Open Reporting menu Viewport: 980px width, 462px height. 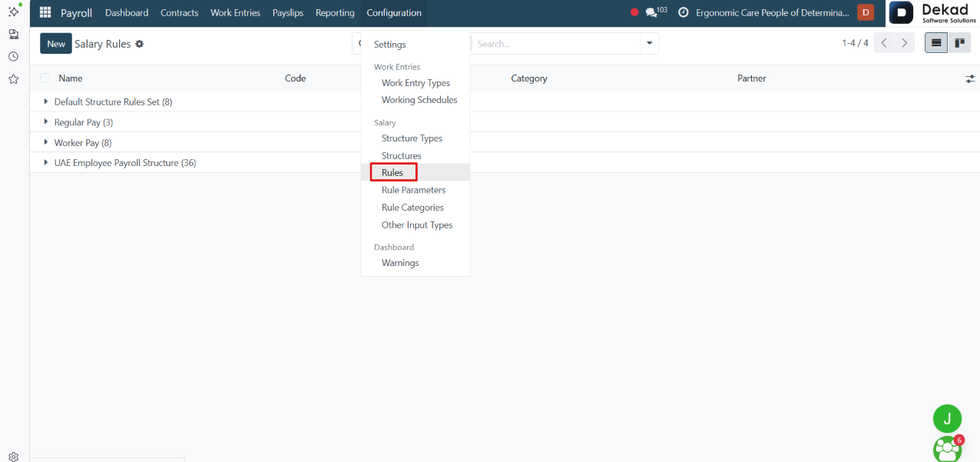click(x=335, y=13)
